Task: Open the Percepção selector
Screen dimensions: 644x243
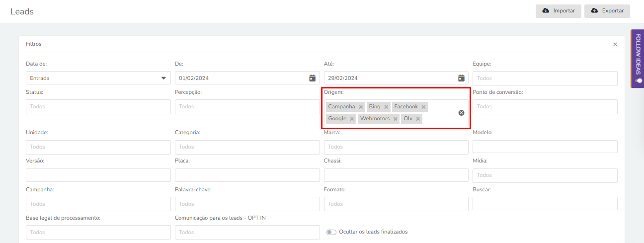Action: [x=247, y=106]
